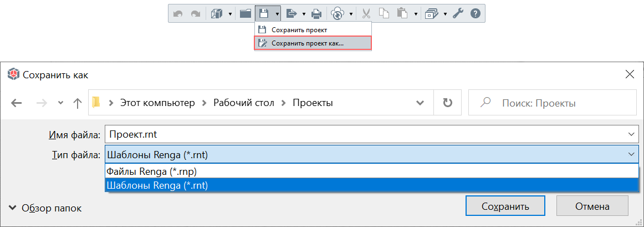The height and width of the screenshot is (227, 644).
Task: Click the Undo arrow in the toolbar
Action: [x=178, y=13]
